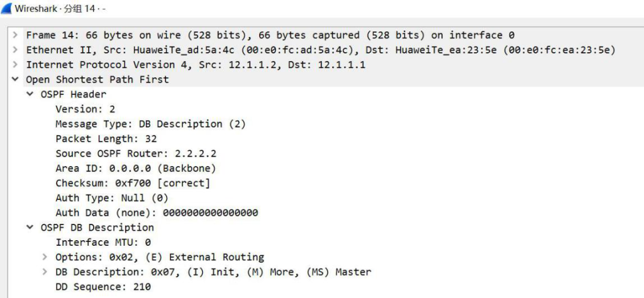Select the Interface MTU: 0 line

(x=104, y=242)
